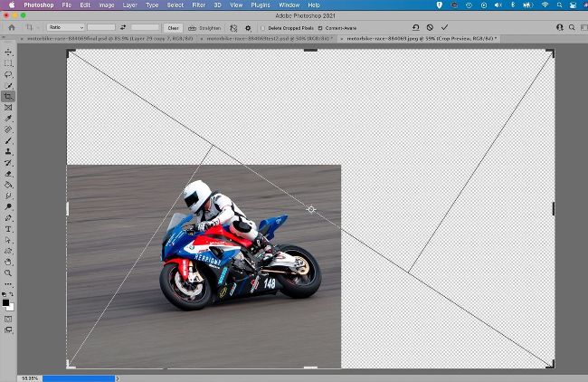This screenshot has width=588, height=382.
Task: Click the foreground color swatch
Action: (6, 302)
